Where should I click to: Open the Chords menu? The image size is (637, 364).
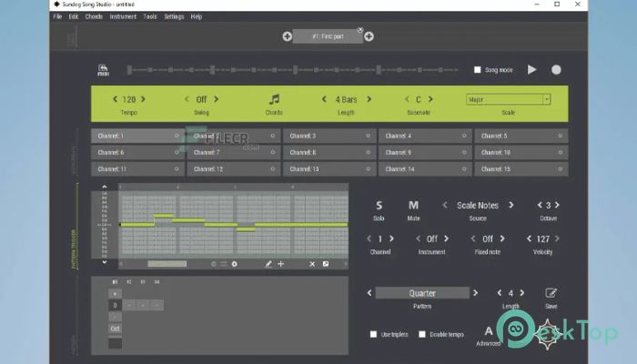pos(94,16)
